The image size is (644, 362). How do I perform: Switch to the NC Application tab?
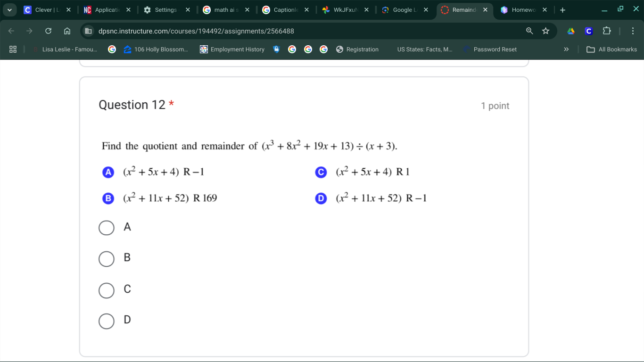click(107, 10)
